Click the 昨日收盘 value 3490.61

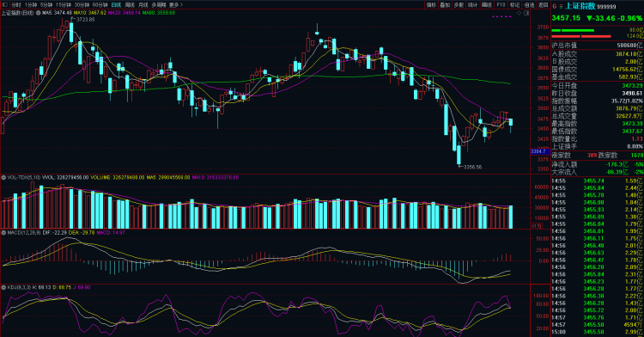[x=632, y=94]
